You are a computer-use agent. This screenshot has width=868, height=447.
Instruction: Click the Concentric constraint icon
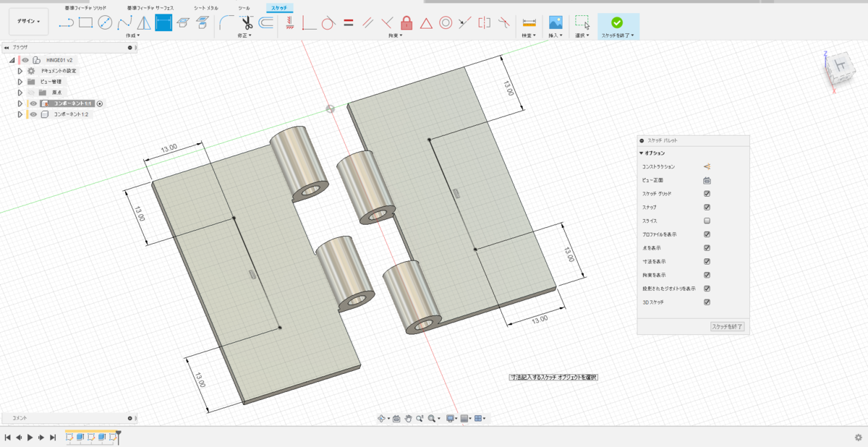coord(446,22)
